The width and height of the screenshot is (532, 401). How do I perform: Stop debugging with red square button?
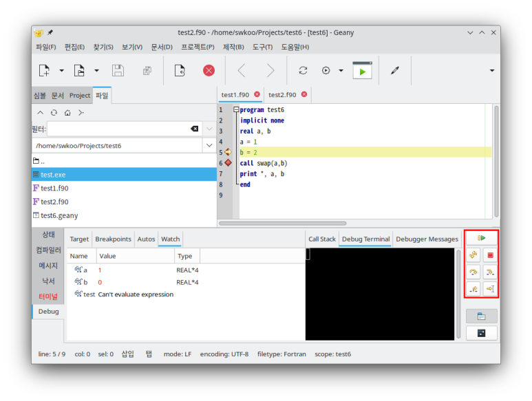490,255
